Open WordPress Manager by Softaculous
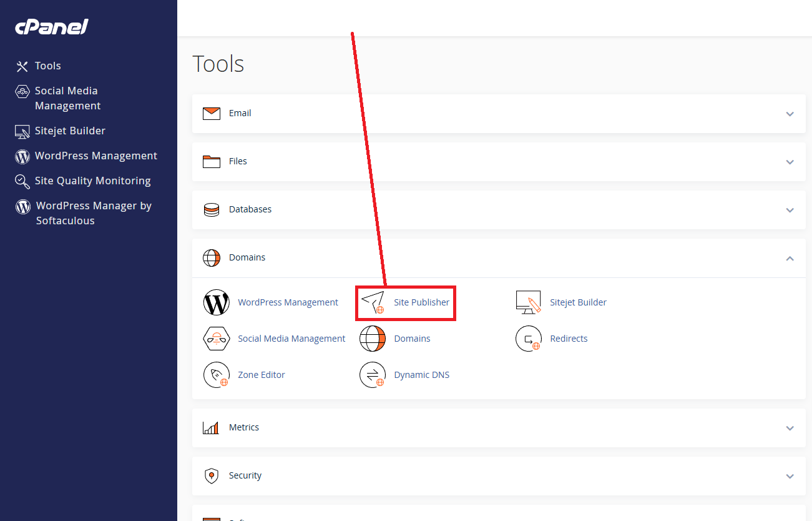 coord(94,213)
